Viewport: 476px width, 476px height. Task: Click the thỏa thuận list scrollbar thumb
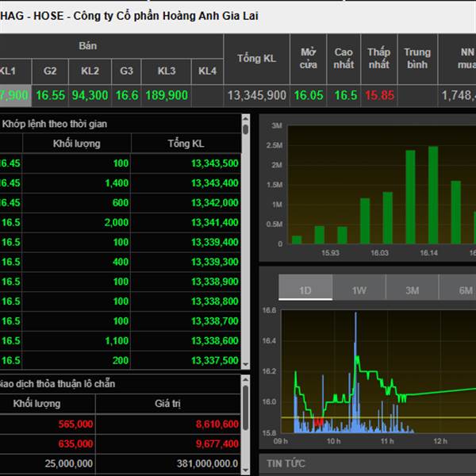[x=246, y=408]
